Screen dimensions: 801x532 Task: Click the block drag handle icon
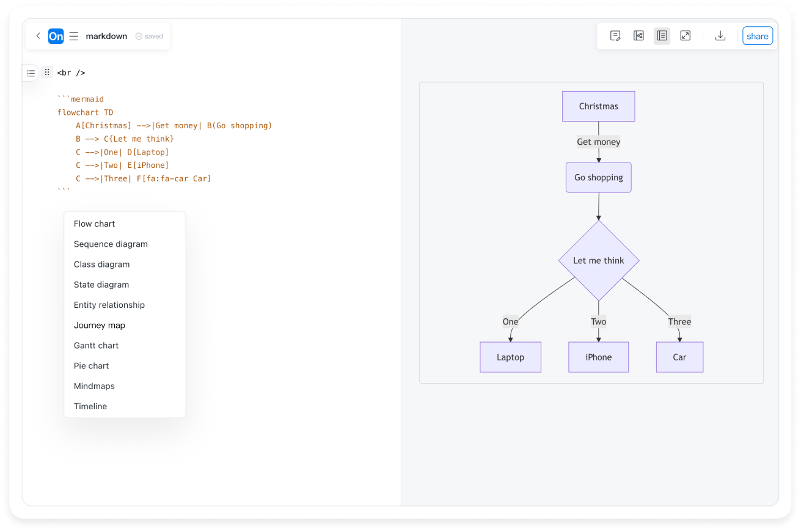[x=47, y=72]
